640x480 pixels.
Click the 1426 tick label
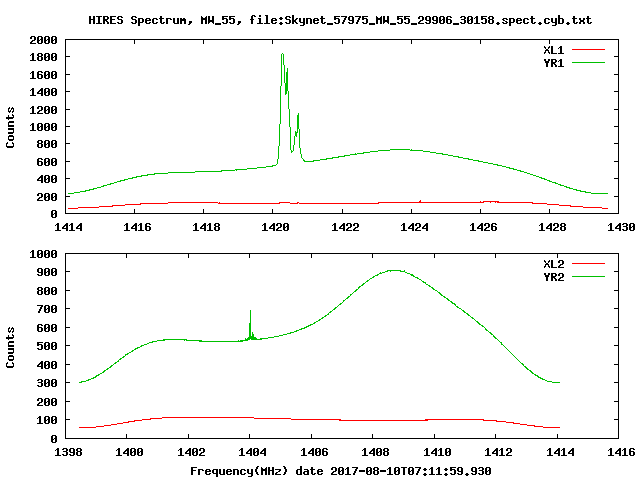pyautogui.click(x=483, y=227)
